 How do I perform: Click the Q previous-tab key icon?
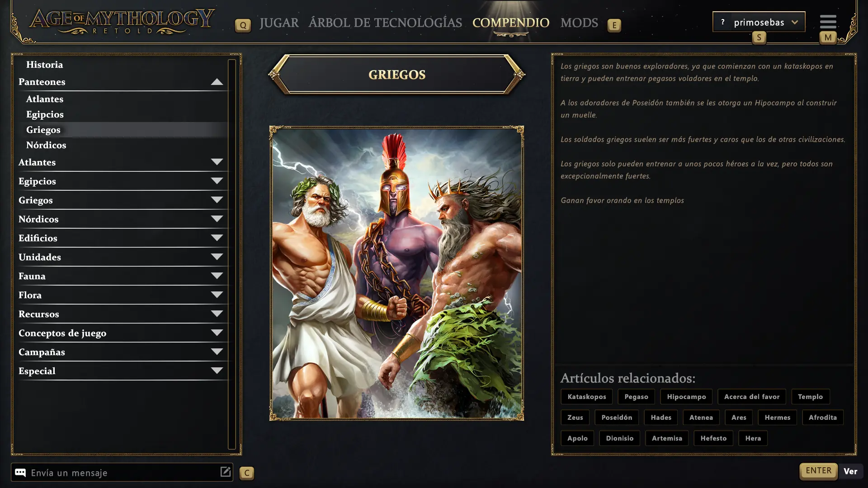click(x=243, y=25)
